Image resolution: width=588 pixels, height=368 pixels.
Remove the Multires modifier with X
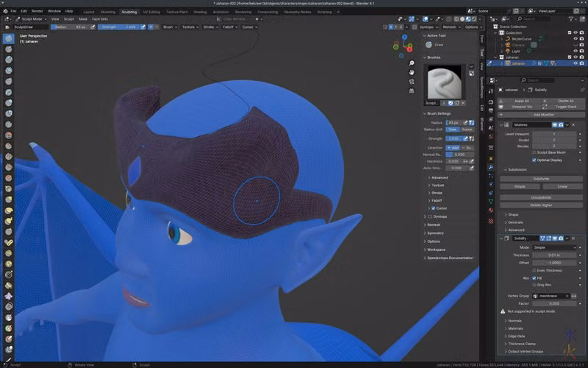[573, 124]
